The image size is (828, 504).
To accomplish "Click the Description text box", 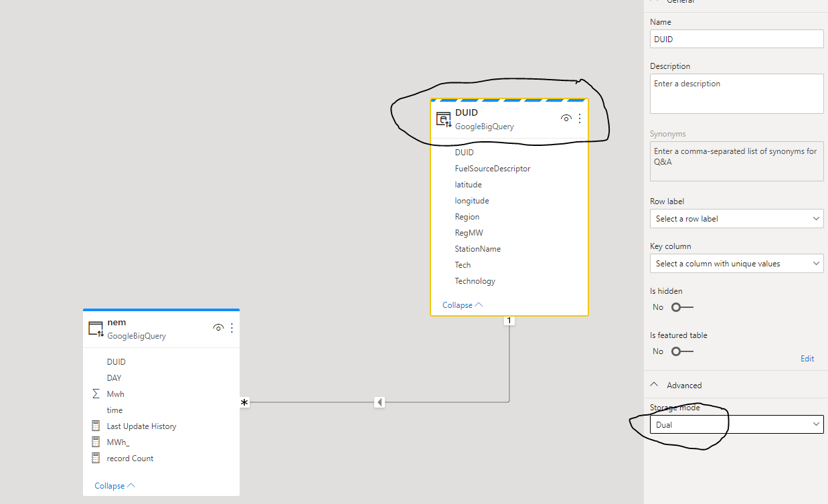I will 736,94.
